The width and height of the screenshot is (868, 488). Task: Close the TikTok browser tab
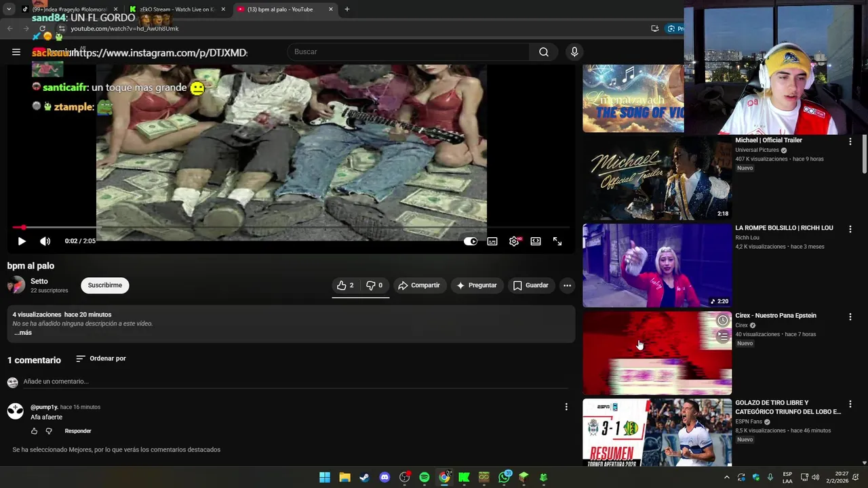coord(115,9)
